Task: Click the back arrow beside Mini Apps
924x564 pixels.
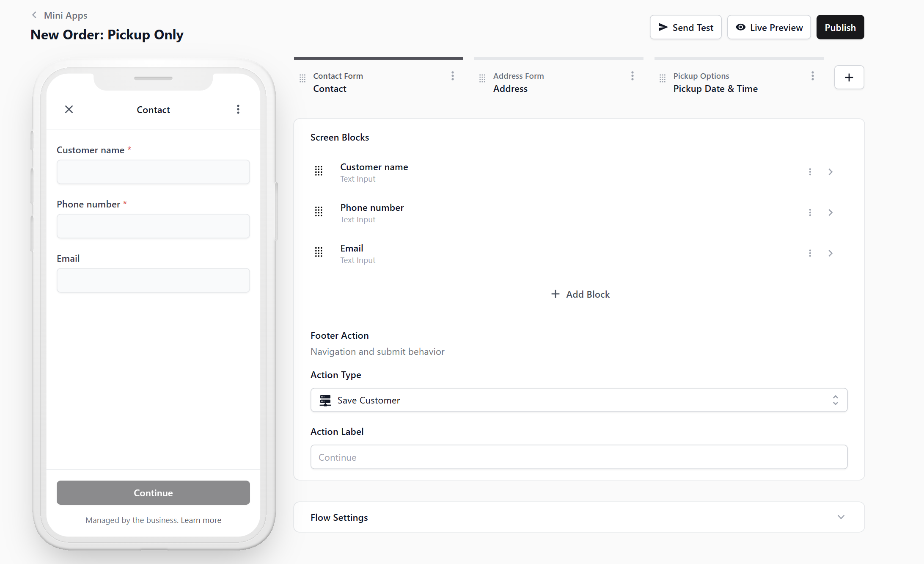Action: point(34,15)
